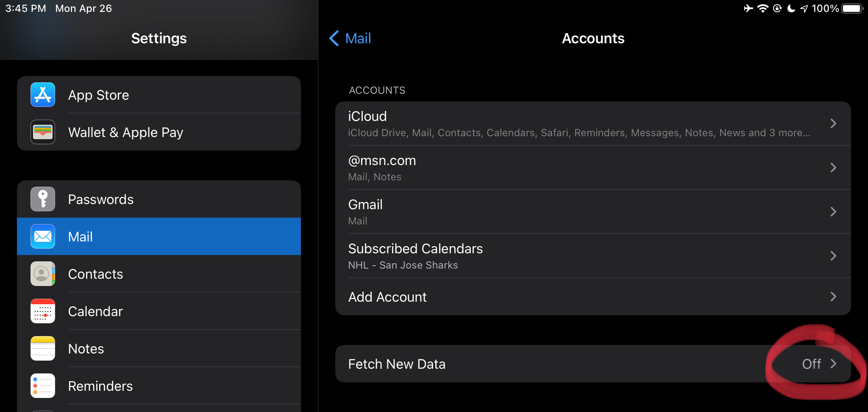Tap the Reminders icon
The height and width of the screenshot is (412, 868).
pos(43,386)
